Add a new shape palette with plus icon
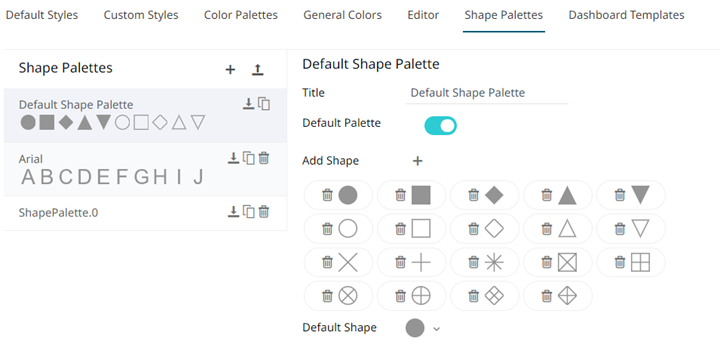 click(230, 69)
